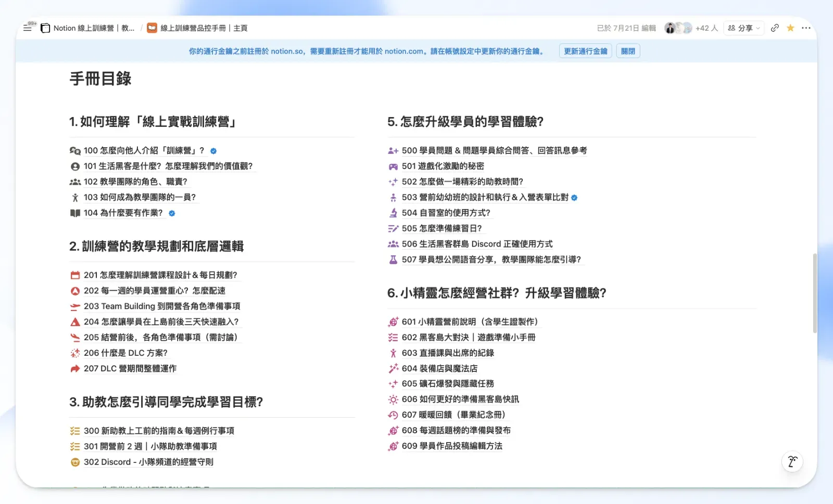833x504 pixels.
Task: Click the sparkle icon beside page 502
Action: 393,182
